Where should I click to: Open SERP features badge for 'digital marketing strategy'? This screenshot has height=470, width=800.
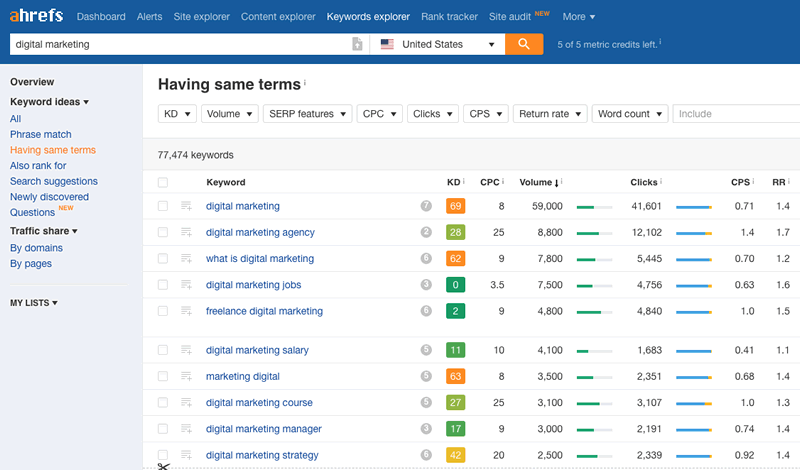(426, 455)
